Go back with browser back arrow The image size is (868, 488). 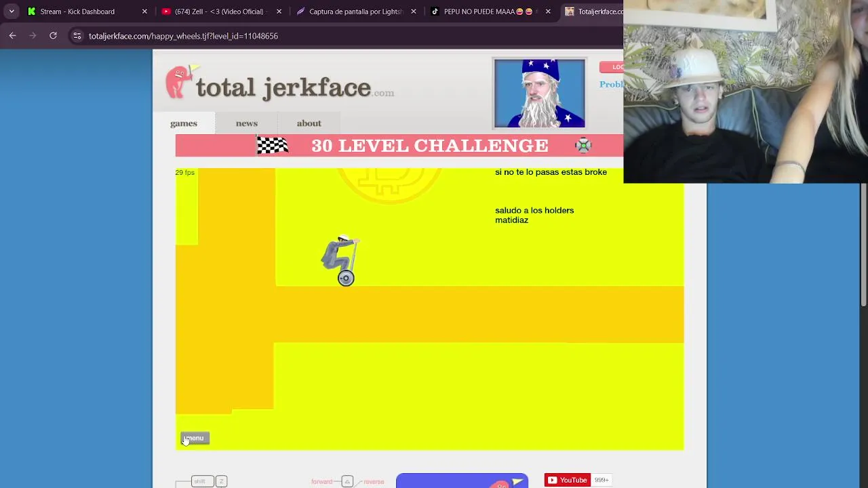(x=12, y=36)
